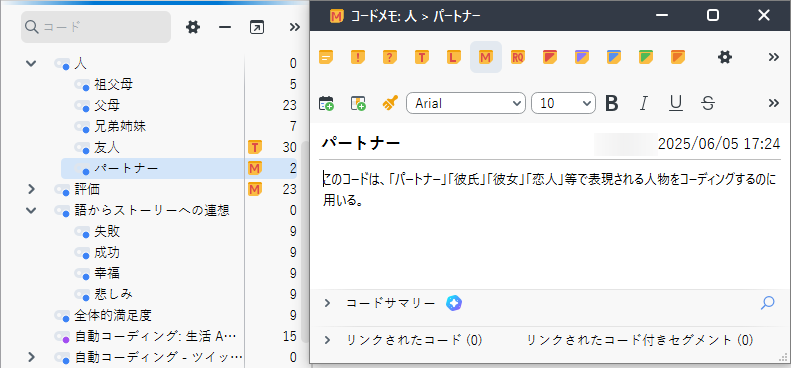The width and height of the screenshot is (791, 368).
Task: Open the Arial font dropdown
Action: 466,103
